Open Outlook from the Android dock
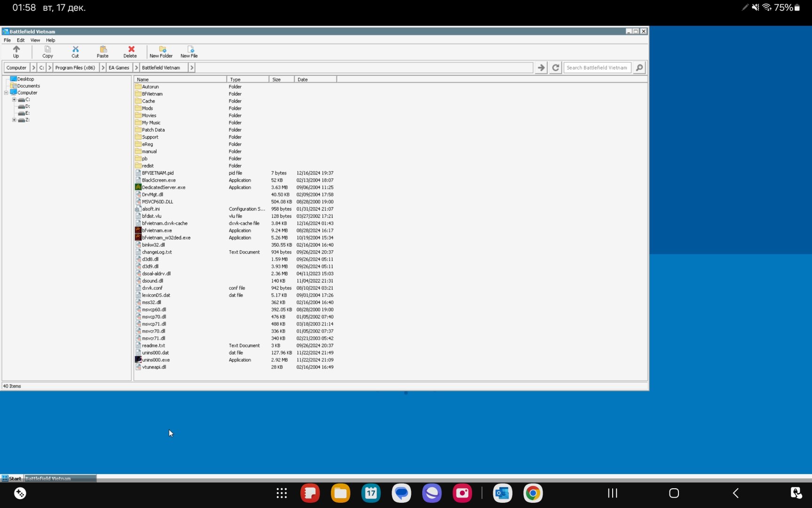The height and width of the screenshot is (508, 812). click(503, 493)
